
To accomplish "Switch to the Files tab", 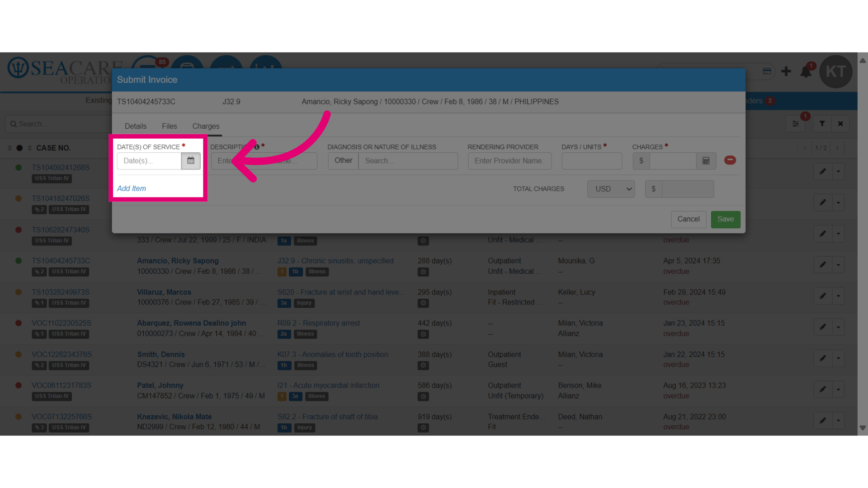I will 170,127.
